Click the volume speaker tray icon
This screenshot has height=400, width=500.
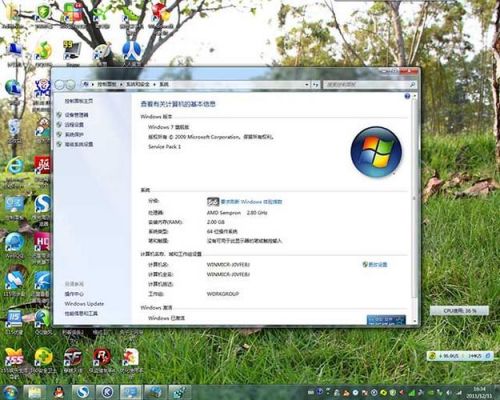coord(449,393)
